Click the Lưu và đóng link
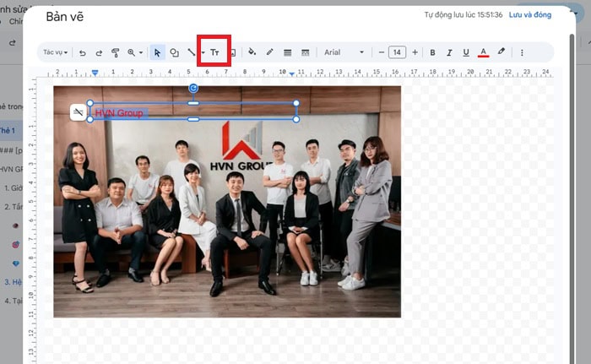This screenshot has height=364, width=591. click(x=530, y=15)
